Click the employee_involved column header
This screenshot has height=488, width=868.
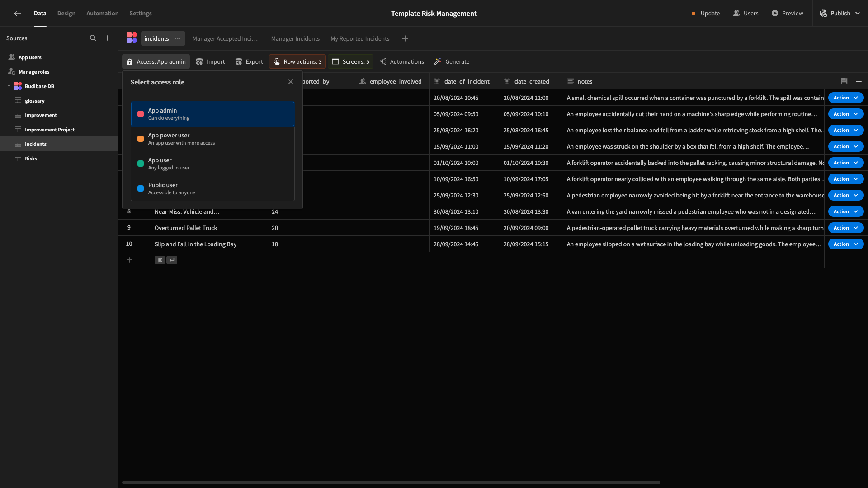(x=392, y=82)
